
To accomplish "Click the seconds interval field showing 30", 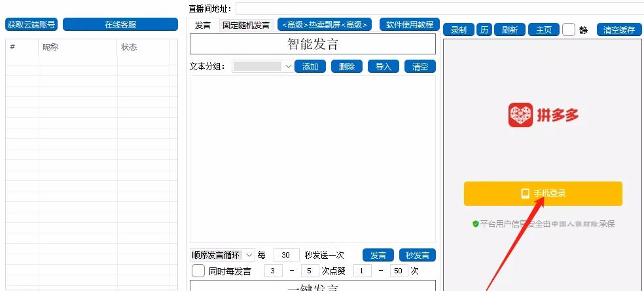I will 286,255.
